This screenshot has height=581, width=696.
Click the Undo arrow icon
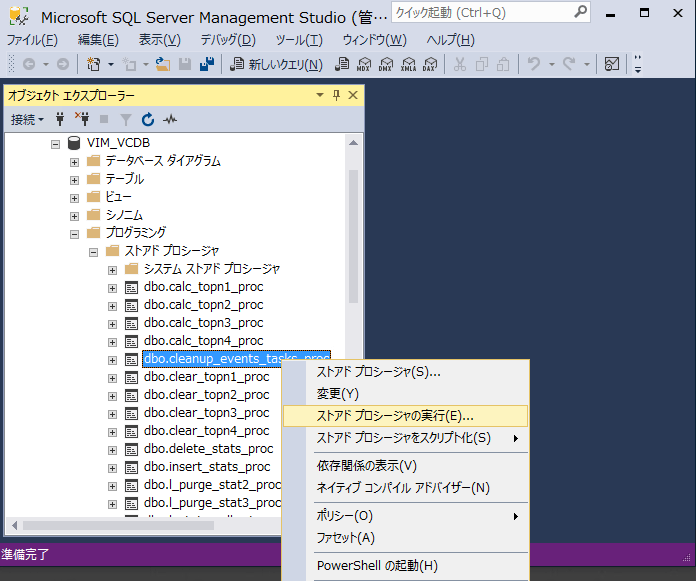coord(534,64)
